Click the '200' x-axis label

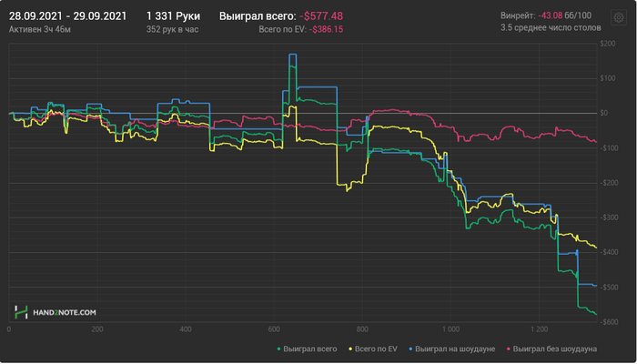click(x=97, y=329)
